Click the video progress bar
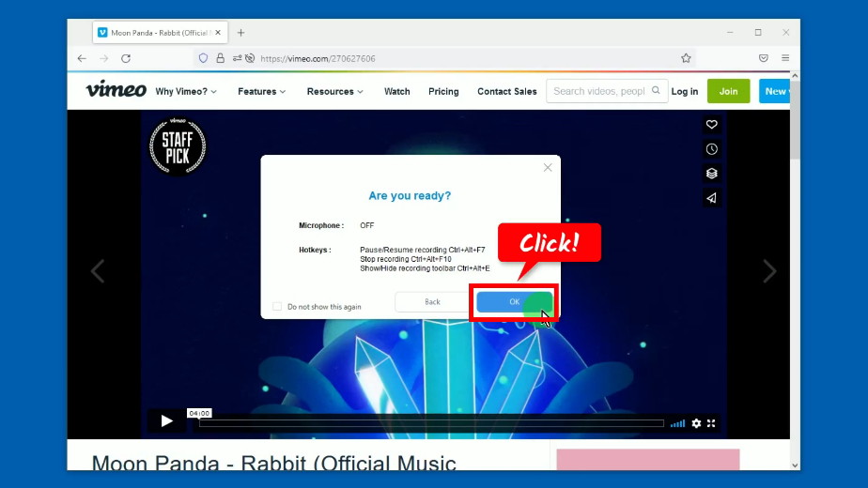 (432, 423)
